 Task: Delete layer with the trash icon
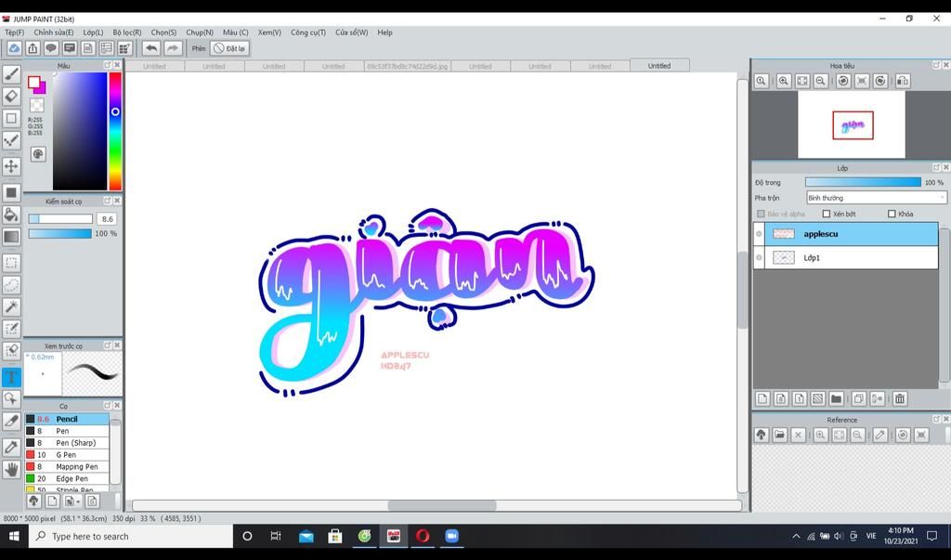tap(899, 398)
